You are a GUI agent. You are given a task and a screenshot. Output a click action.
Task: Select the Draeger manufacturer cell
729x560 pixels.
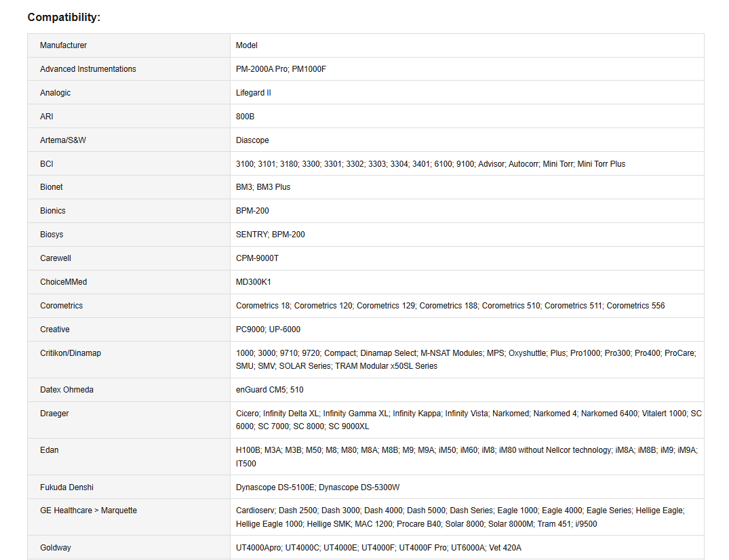tap(54, 414)
